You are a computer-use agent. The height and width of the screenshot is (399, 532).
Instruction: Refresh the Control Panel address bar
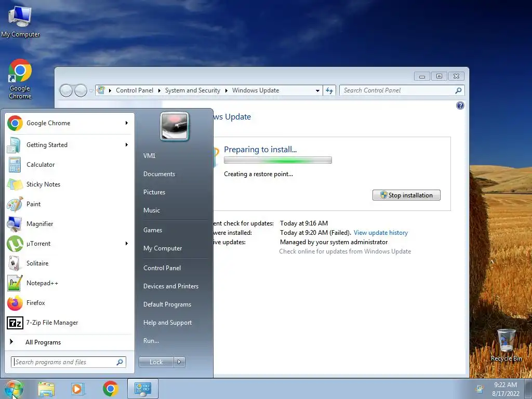click(x=329, y=90)
